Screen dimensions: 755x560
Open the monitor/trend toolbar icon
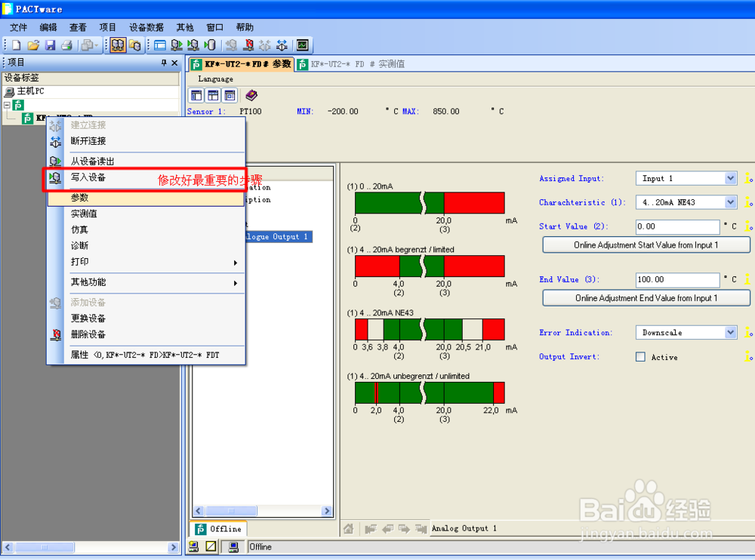[303, 45]
